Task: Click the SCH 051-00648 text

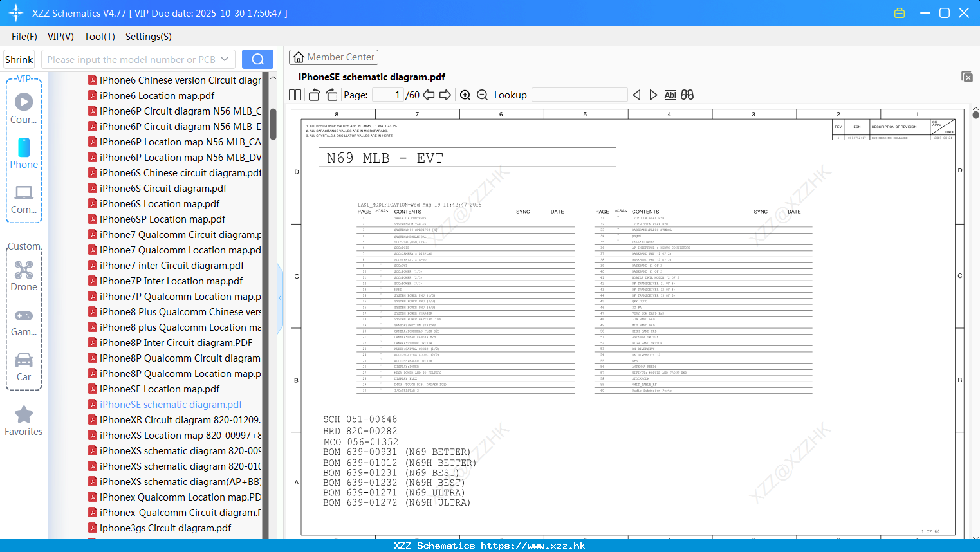Action: point(360,419)
